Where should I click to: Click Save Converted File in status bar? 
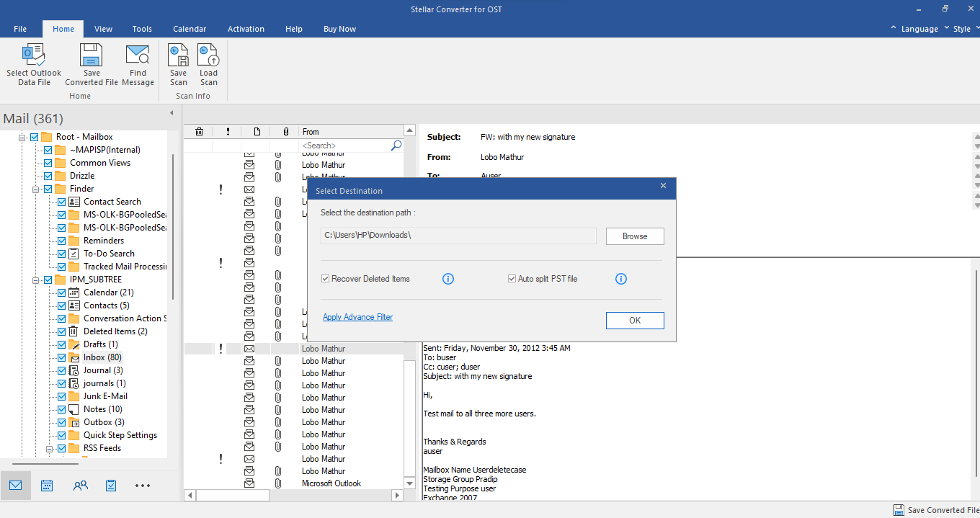click(936, 510)
